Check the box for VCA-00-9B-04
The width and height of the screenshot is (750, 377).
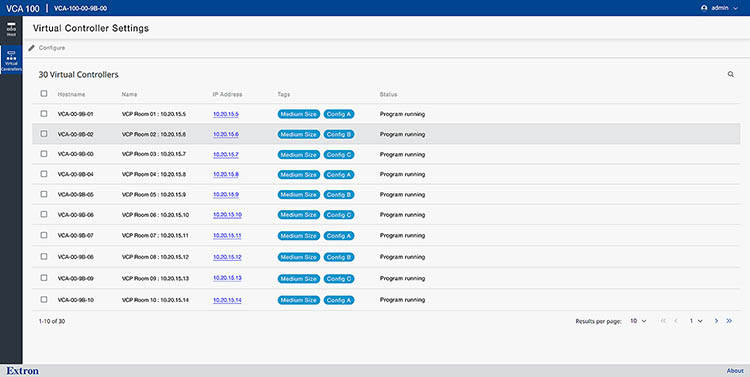point(44,174)
